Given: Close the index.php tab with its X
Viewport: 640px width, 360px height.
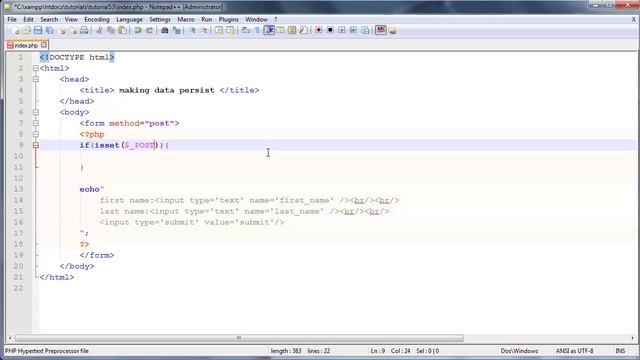Looking at the screenshot, I should point(44,45).
